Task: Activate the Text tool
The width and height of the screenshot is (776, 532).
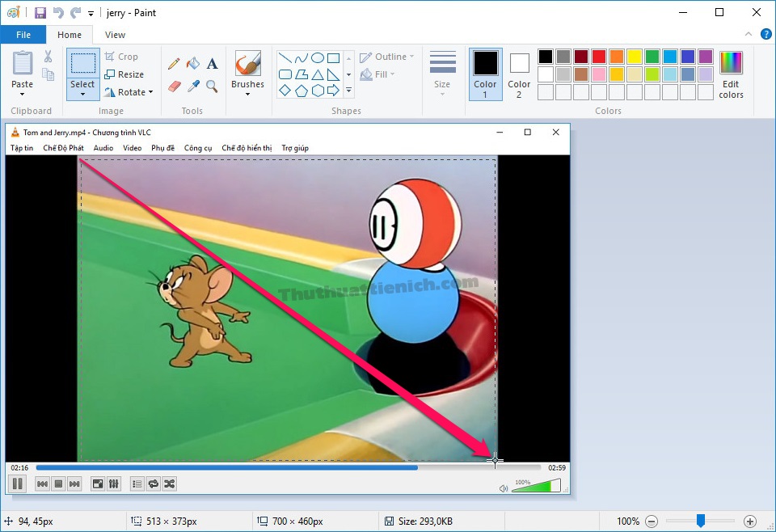Action: (212, 64)
